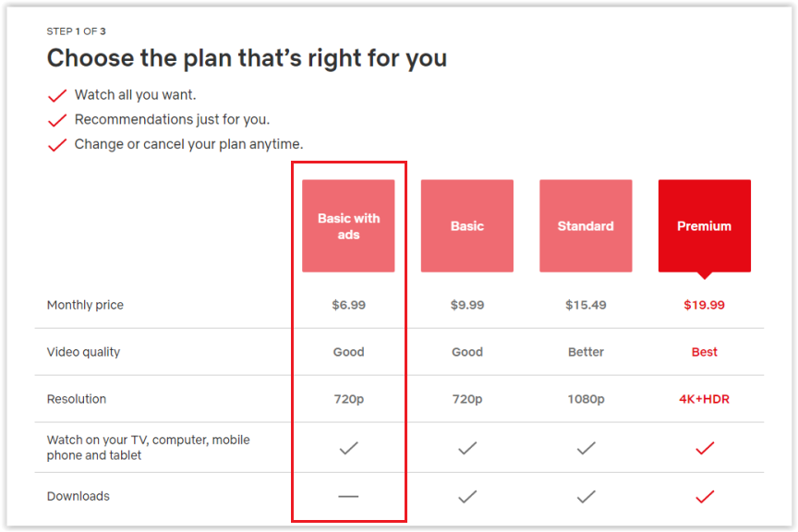Click the Premium checkmark in Watch on TV row
Viewport: 798px width, 532px height.
click(x=705, y=448)
